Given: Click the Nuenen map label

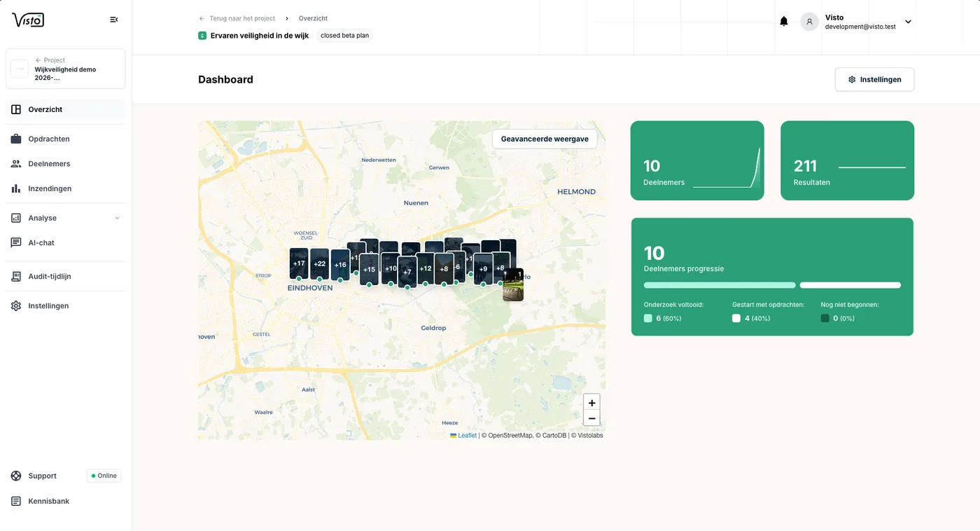Looking at the screenshot, I should pyautogui.click(x=415, y=202).
